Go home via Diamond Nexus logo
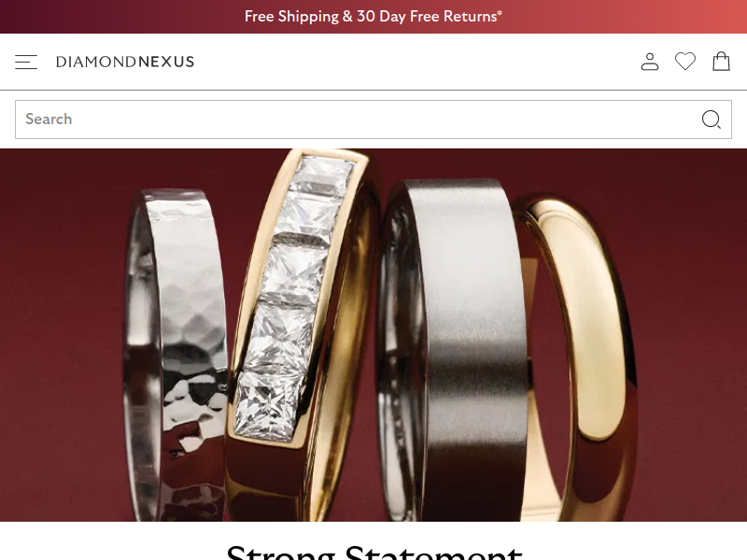Screen dimensions: 747x560 pos(125,62)
